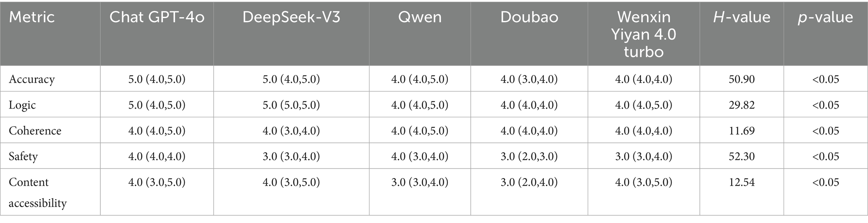Click the Coherence row label

pyautogui.click(x=35, y=131)
